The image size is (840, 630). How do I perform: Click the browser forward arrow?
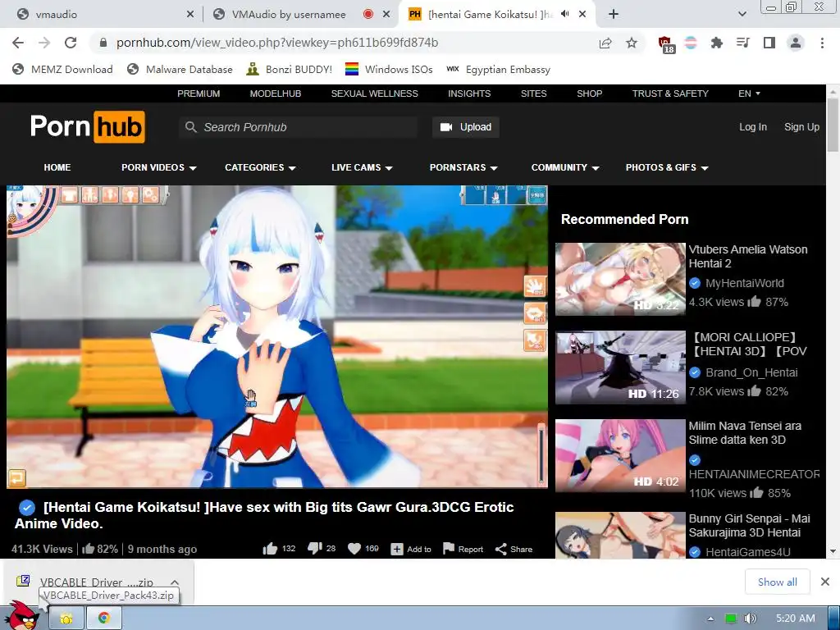44,43
